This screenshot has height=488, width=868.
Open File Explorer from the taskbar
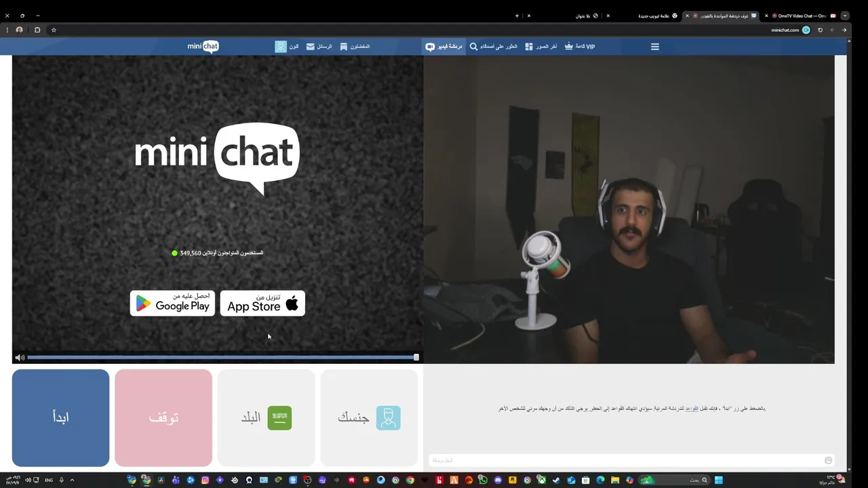(615, 480)
